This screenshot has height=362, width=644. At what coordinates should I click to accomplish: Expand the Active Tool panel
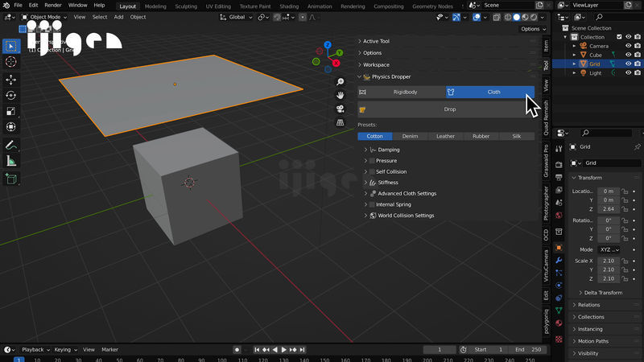[376, 41]
